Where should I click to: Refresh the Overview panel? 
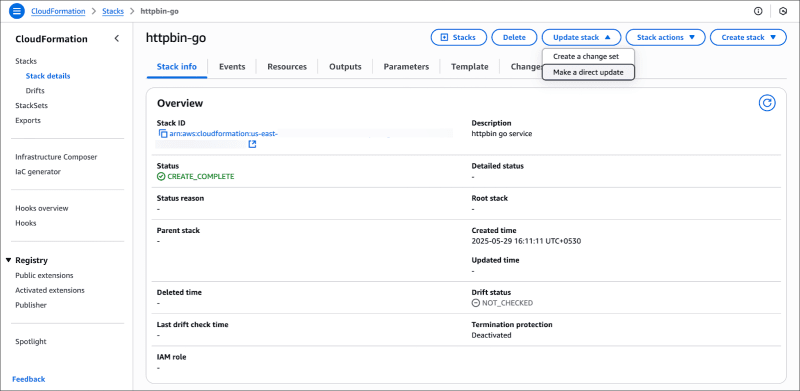[x=767, y=103]
